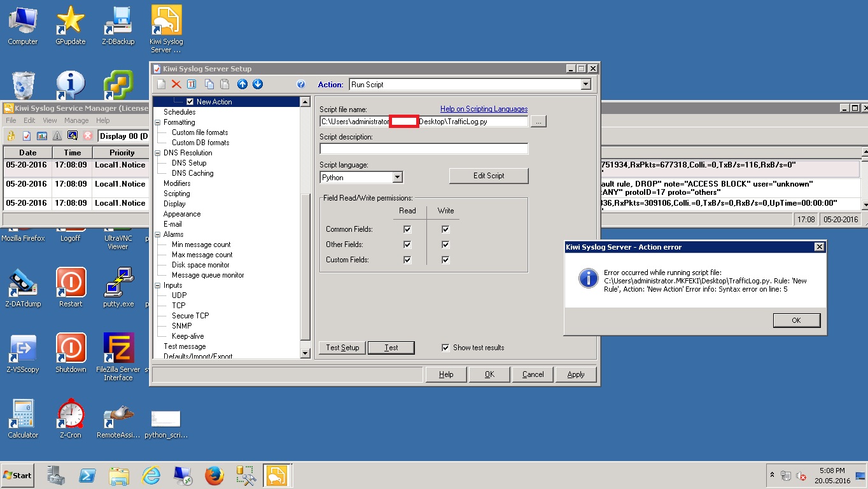The image size is (868, 489).
Task: Open the Z-VSScopy desktop icon
Action: click(23, 353)
